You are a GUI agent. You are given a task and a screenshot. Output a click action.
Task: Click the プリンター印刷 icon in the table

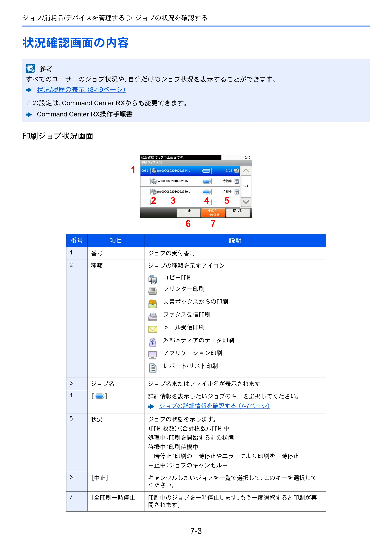152,291
